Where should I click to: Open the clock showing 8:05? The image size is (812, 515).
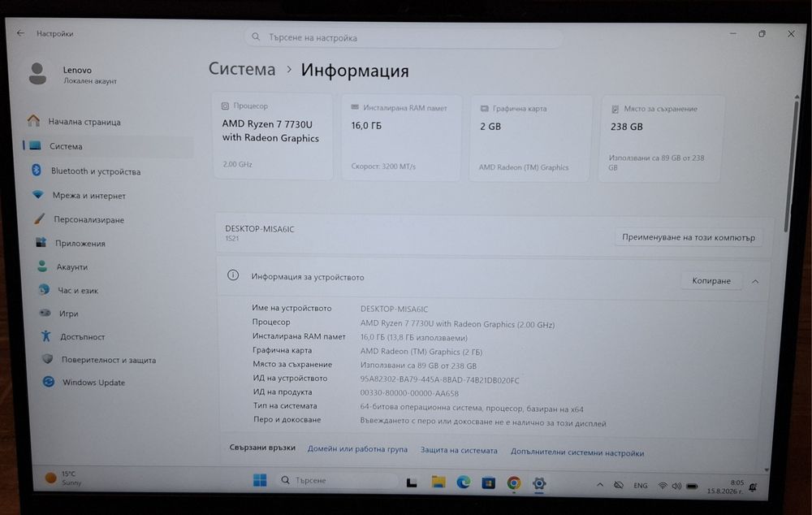coord(725,487)
